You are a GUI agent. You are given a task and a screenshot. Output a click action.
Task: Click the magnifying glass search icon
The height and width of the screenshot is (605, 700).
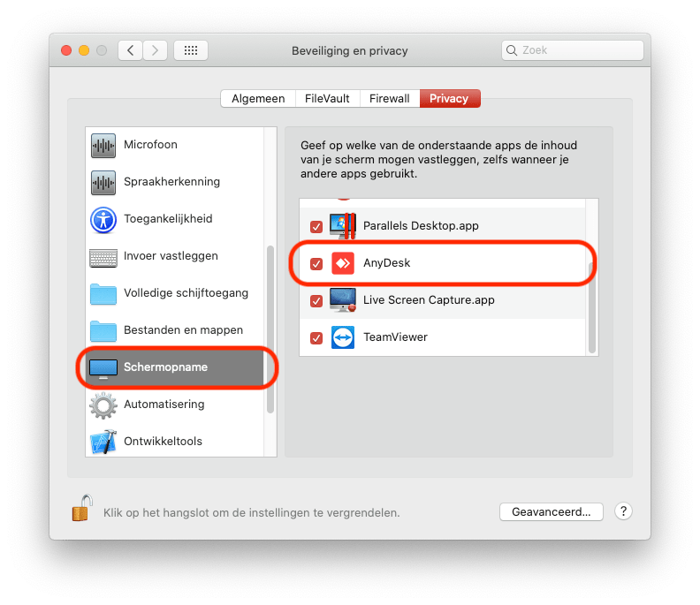click(512, 50)
